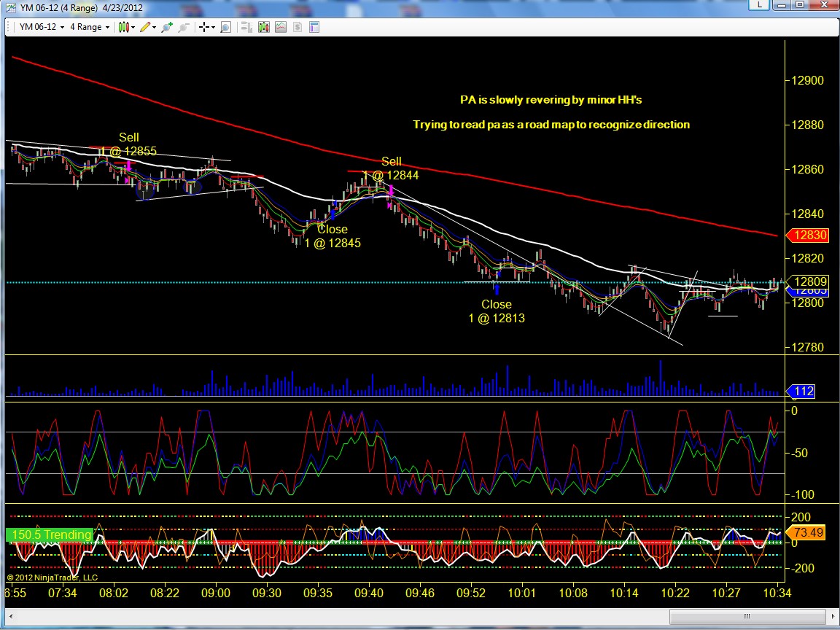Viewport: 840px width, 630px height.
Task: Click the Strategies dollar icon
Action: coord(297,27)
